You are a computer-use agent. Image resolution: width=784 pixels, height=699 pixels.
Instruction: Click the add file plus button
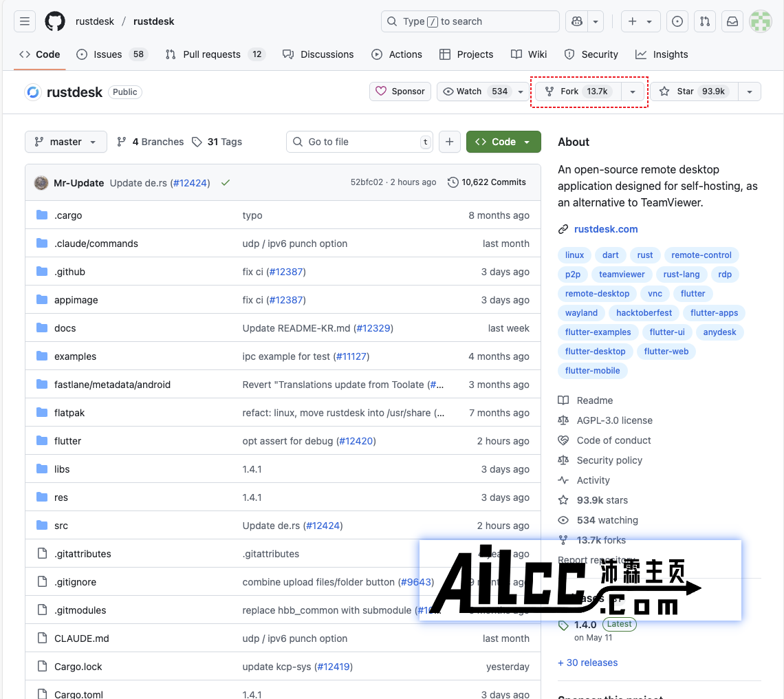tap(450, 142)
